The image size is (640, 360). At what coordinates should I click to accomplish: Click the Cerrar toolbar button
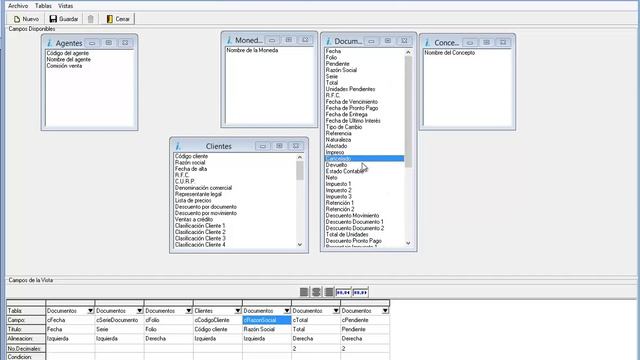(118, 19)
